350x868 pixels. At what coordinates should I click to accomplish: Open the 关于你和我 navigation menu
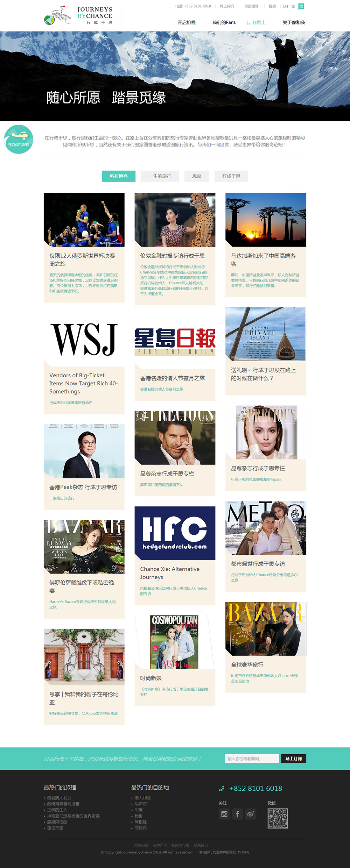click(x=294, y=22)
